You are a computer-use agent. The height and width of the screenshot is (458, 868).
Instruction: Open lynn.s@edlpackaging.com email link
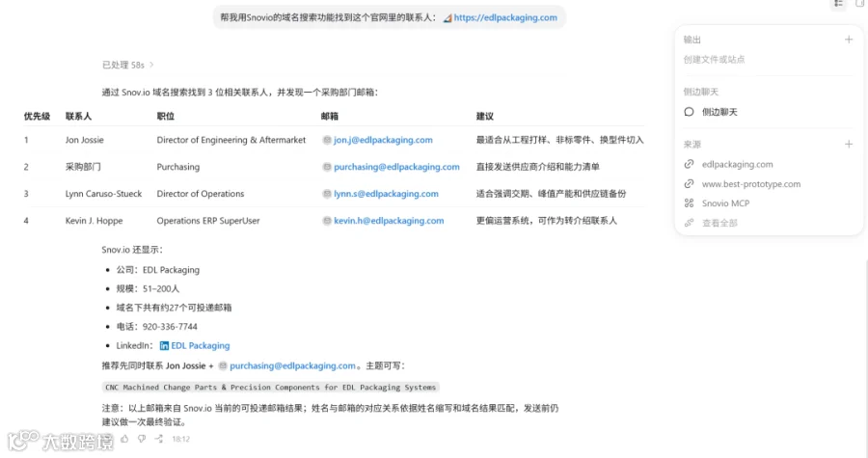click(386, 194)
